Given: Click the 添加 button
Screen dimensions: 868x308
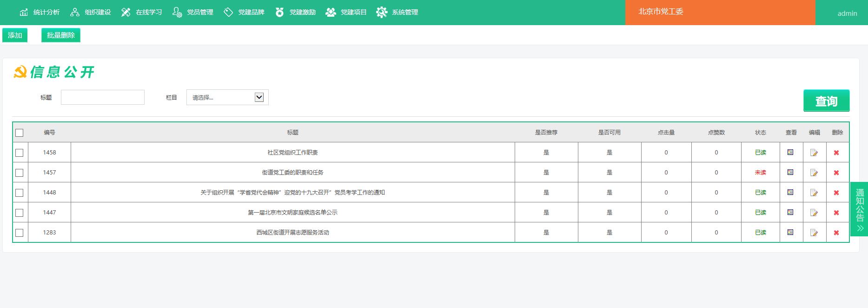Looking at the screenshot, I should pos(15,35).
